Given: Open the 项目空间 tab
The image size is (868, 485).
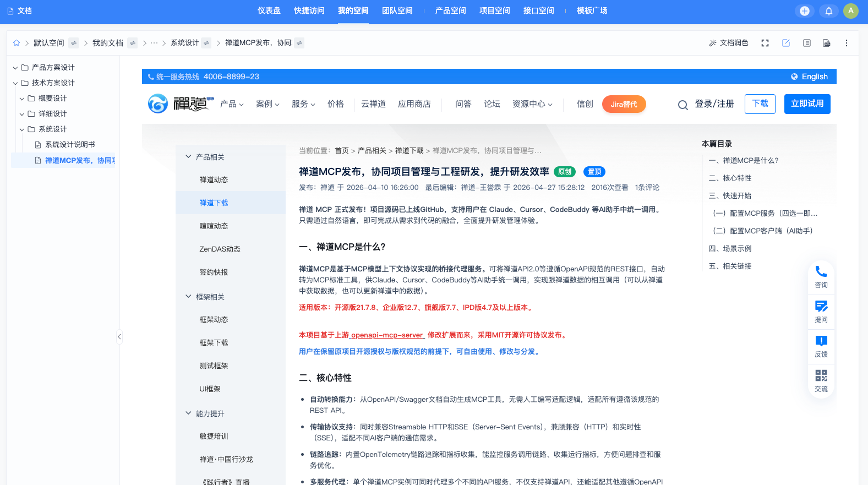Looking at the screenshot, I should pos(495,11).
